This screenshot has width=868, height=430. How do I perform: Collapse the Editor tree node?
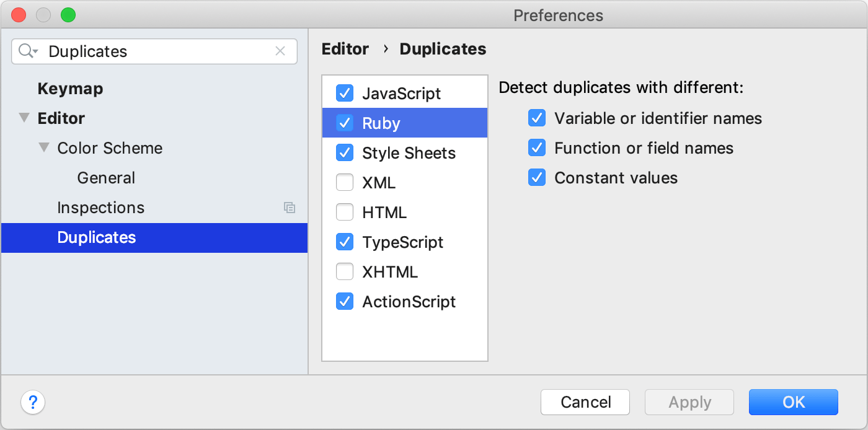[x=23, y=118]
